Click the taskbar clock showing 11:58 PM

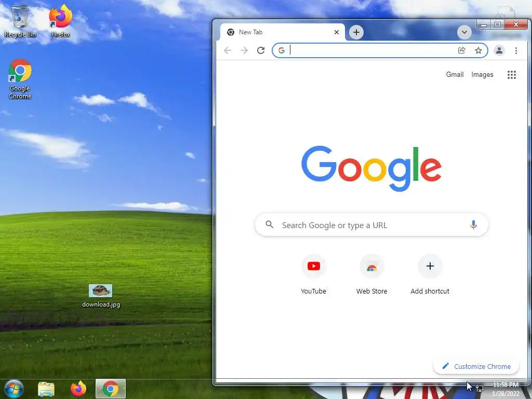(x=506, y=389)
